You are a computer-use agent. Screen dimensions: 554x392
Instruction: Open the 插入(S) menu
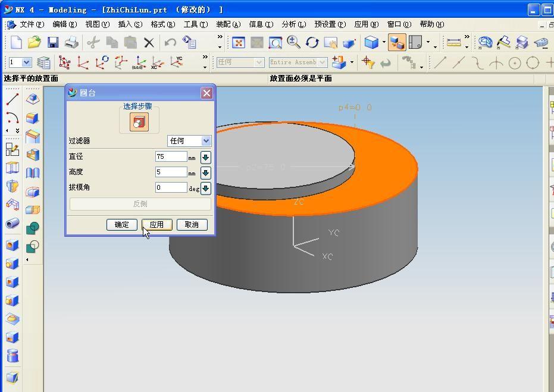(x=130, y=24)
